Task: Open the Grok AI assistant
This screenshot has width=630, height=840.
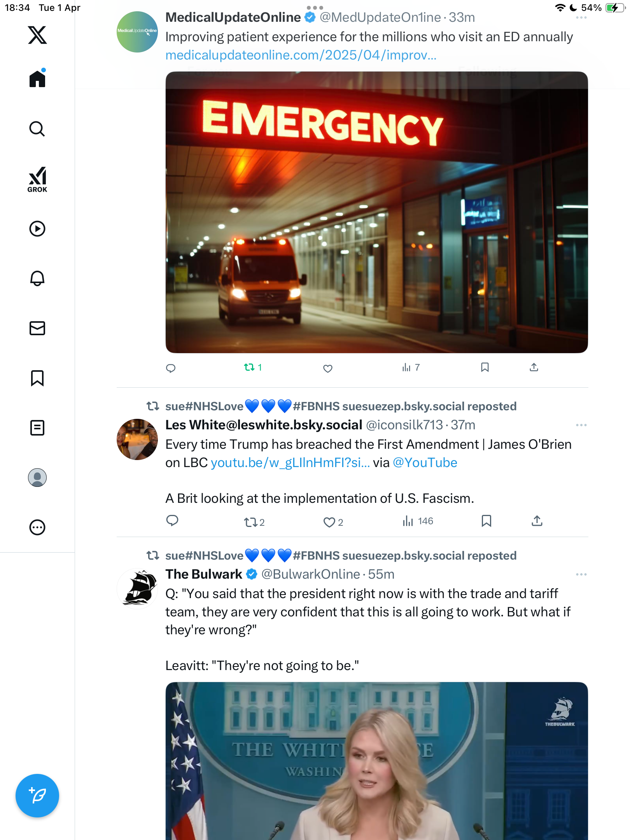Action: point(37,179)
